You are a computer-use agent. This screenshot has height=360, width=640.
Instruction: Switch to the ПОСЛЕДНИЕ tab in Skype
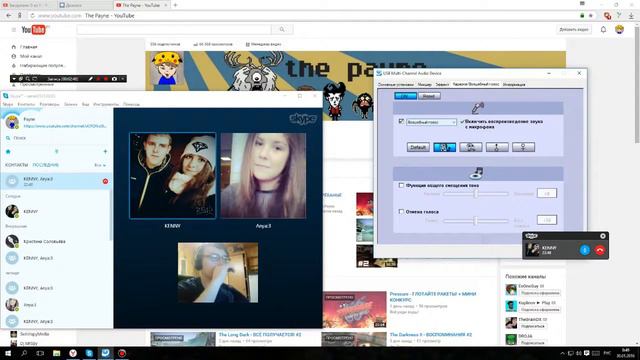click(46, 165)
